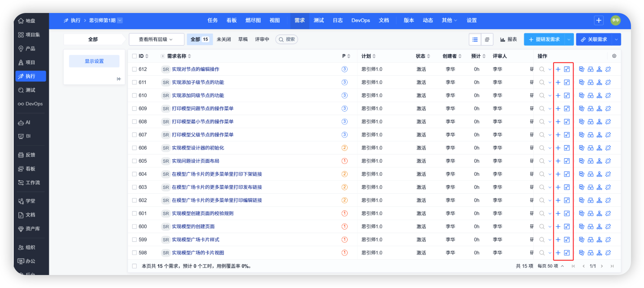Click the split-boxes icon in row 608
Image resolution: width=644 pixels, height=288 pixels.
pos(591,122)
